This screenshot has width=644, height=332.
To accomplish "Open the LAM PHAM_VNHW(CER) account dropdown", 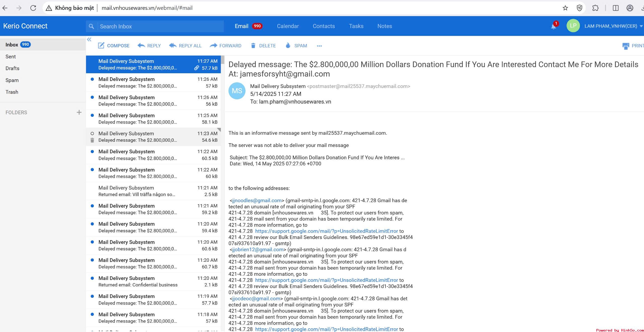I will click(613, 26).
